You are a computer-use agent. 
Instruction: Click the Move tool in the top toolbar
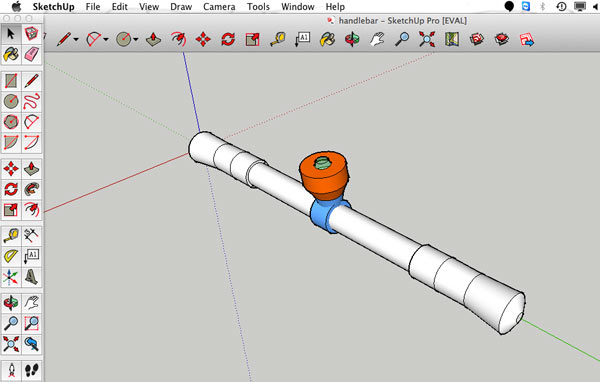tap(203, 39)
